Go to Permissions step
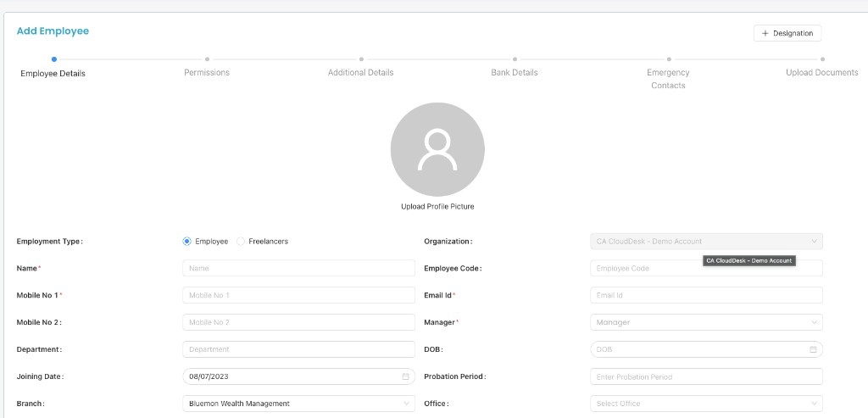868x418 pixels. [207, 73]
